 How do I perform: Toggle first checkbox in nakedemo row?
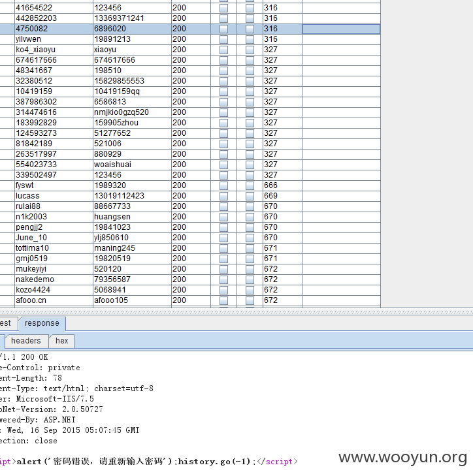[x=223, y=279]
